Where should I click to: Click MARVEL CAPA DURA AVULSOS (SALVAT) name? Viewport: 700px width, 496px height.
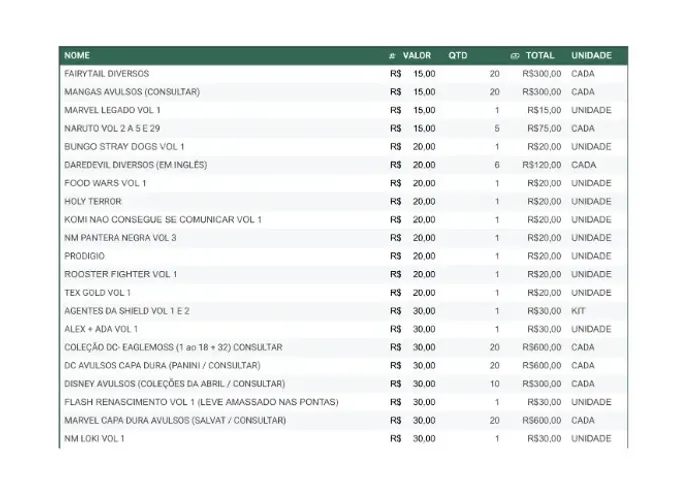pos(175,421)
